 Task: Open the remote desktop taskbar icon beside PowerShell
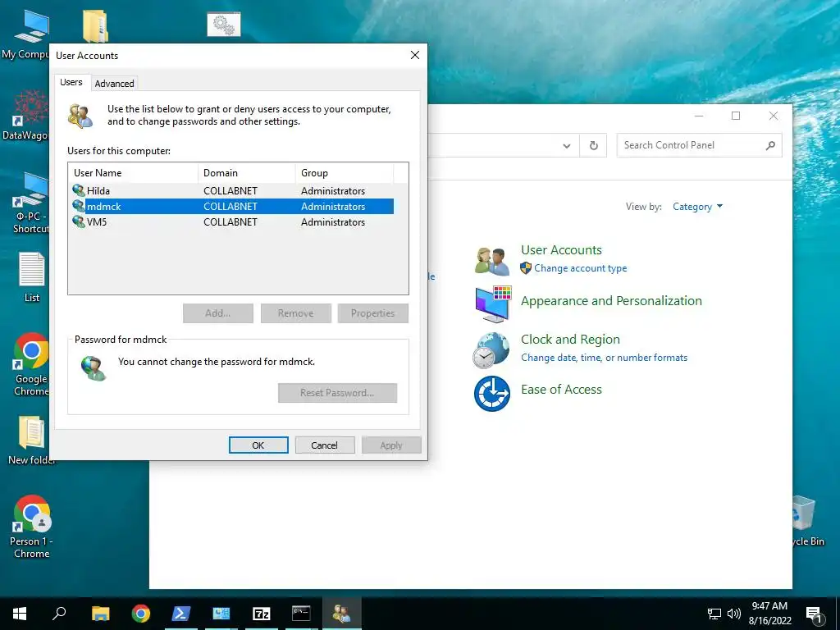click(x=221, y=614)
